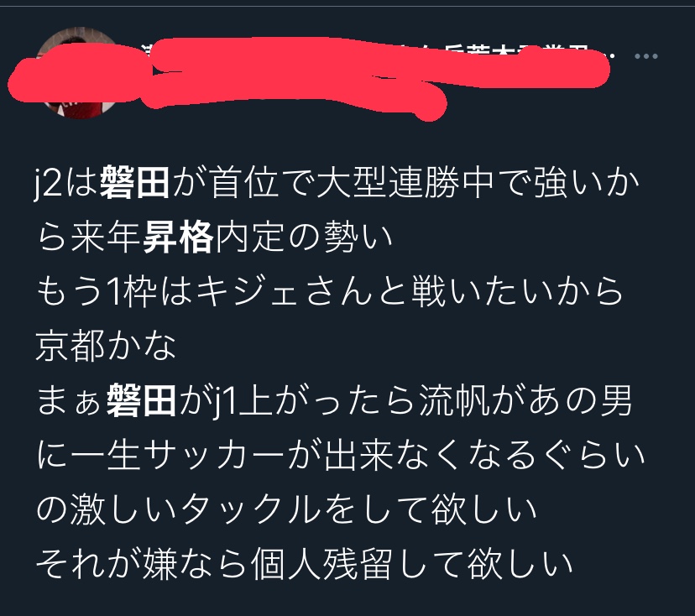Select the bold 磐田 following j2は
This screenshot has height=616, width=695.
135,183
